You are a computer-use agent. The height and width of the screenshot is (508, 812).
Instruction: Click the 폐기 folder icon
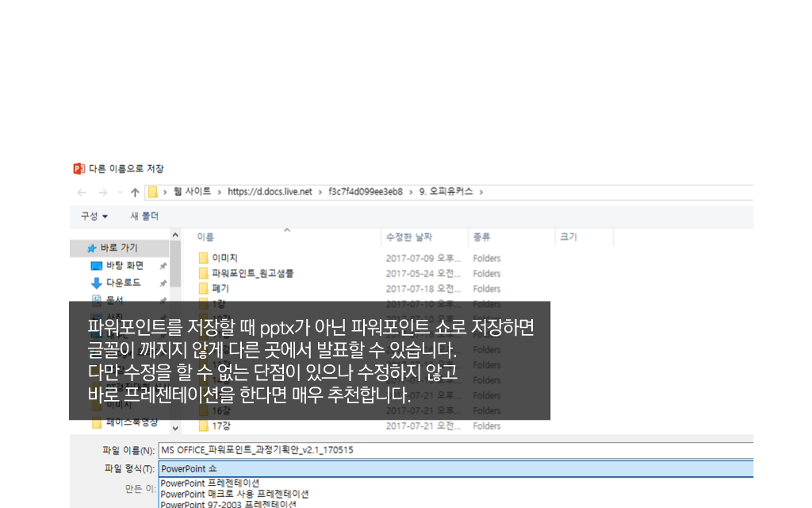(204, 289)
